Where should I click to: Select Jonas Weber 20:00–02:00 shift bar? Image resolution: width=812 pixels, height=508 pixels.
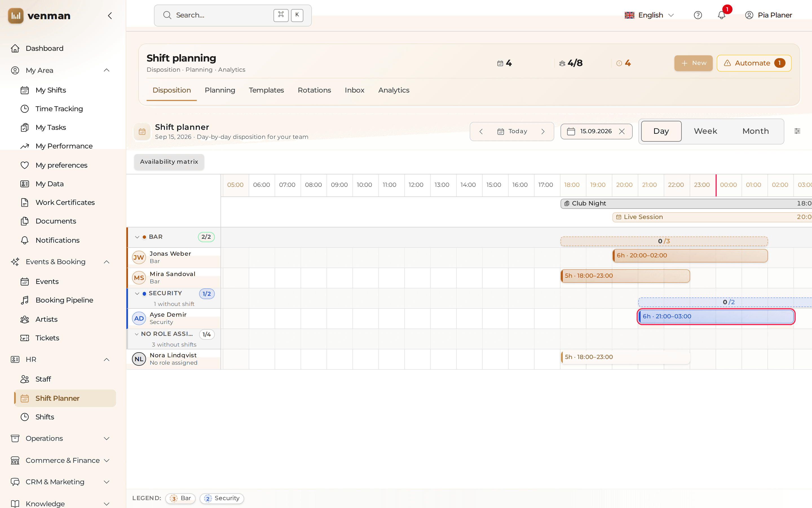(690, 255)
